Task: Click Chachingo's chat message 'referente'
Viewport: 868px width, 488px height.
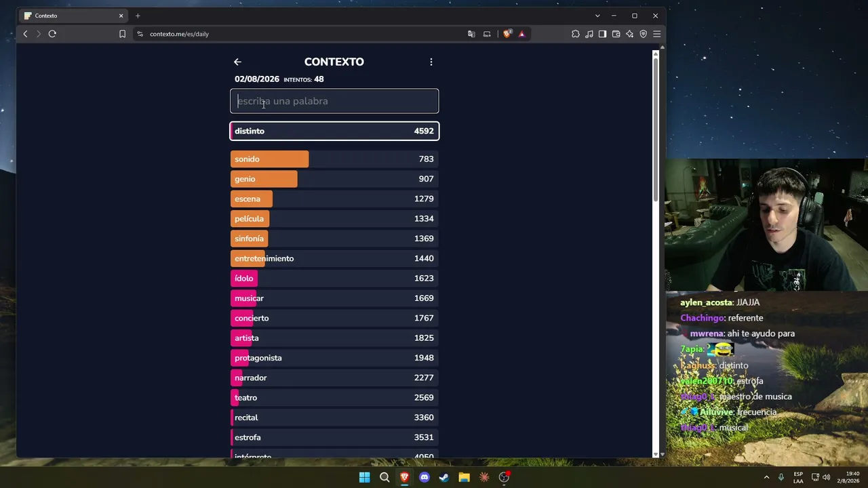Action: [x=722, y=318]
